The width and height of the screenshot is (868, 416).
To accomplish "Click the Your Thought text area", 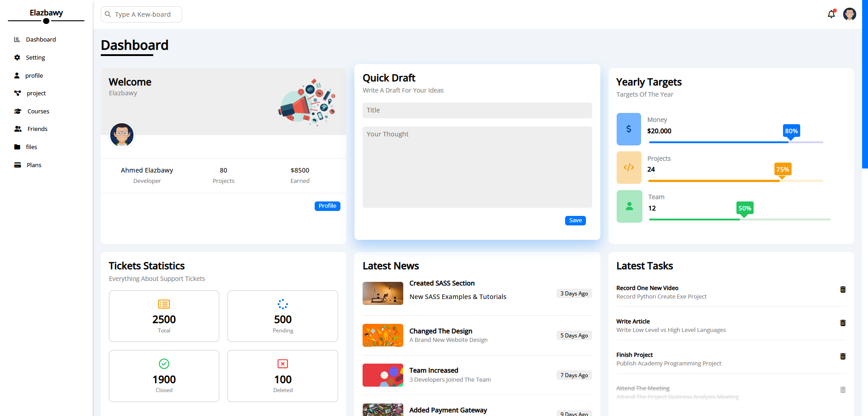I will [x=477, y=167].
